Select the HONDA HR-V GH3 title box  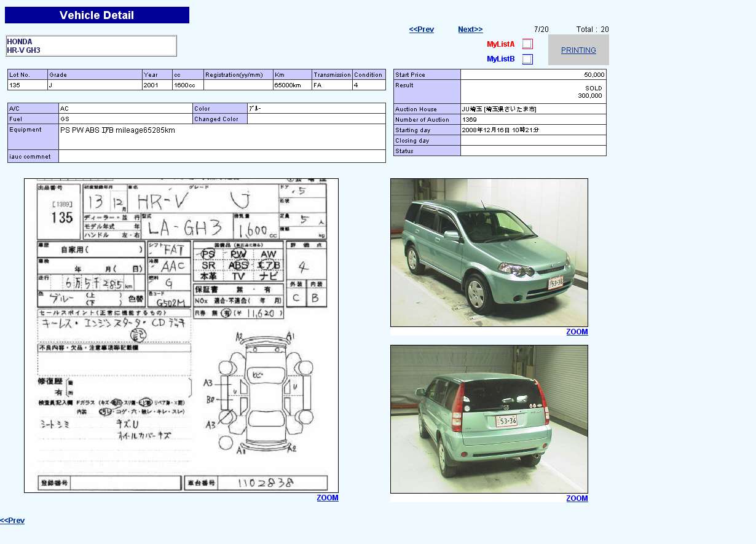[x=92, y=46]
